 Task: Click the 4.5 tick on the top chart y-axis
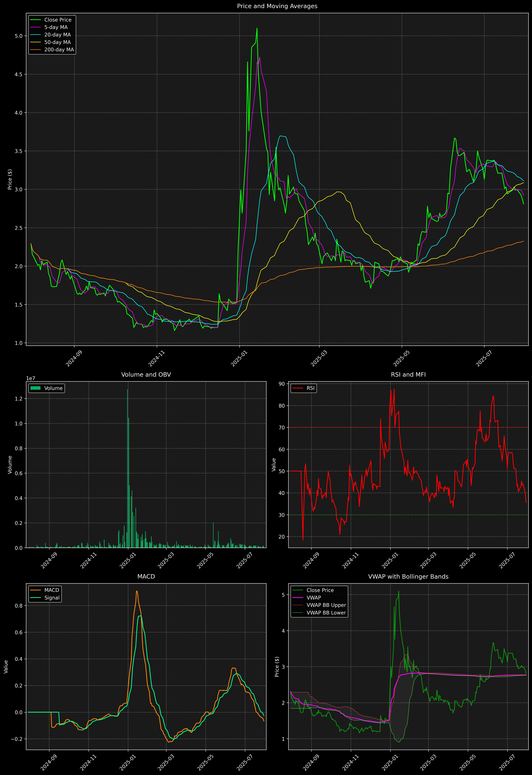click(19, 74)
